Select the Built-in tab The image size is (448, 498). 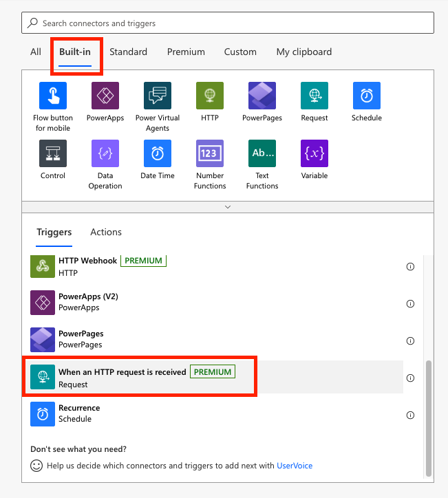pyautogui.click(x=75, y=52)
